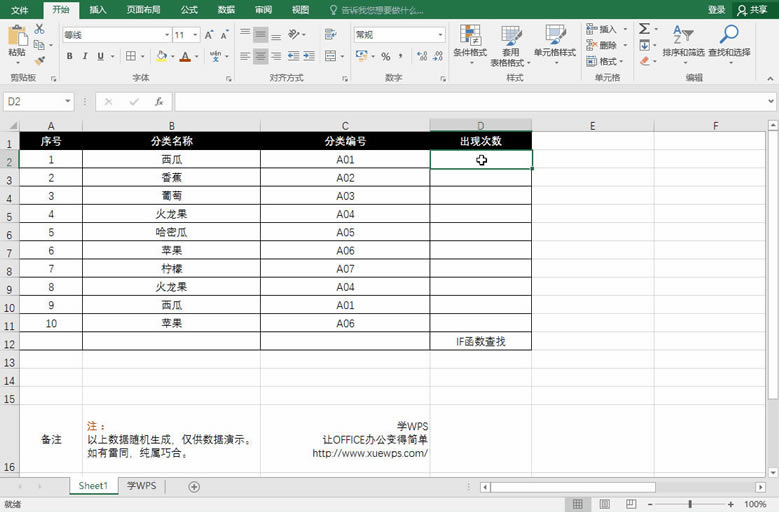
Task: Open the font size dropdown
Action: 195,35
